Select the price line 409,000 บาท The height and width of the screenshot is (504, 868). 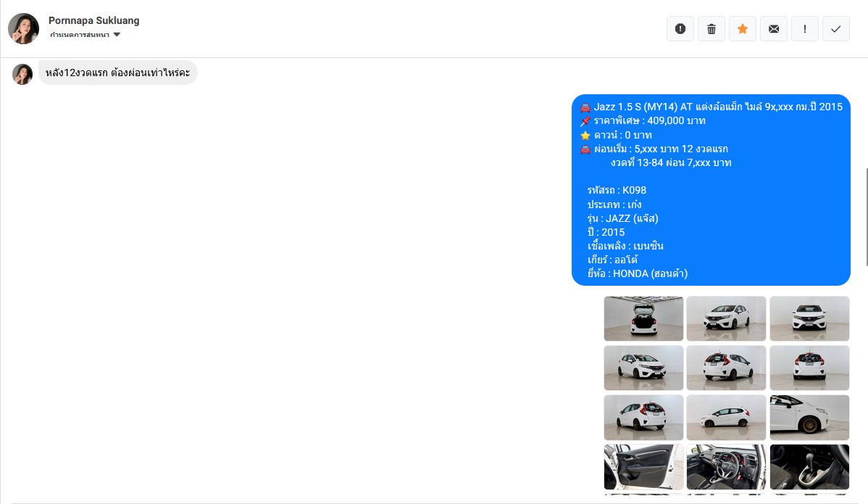point(643,120)
